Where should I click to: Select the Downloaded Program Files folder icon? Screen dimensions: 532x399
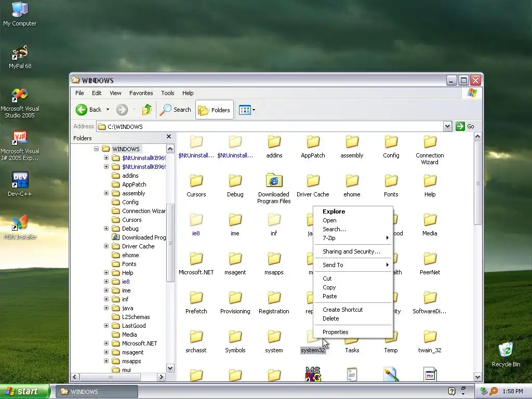[274, 189]
